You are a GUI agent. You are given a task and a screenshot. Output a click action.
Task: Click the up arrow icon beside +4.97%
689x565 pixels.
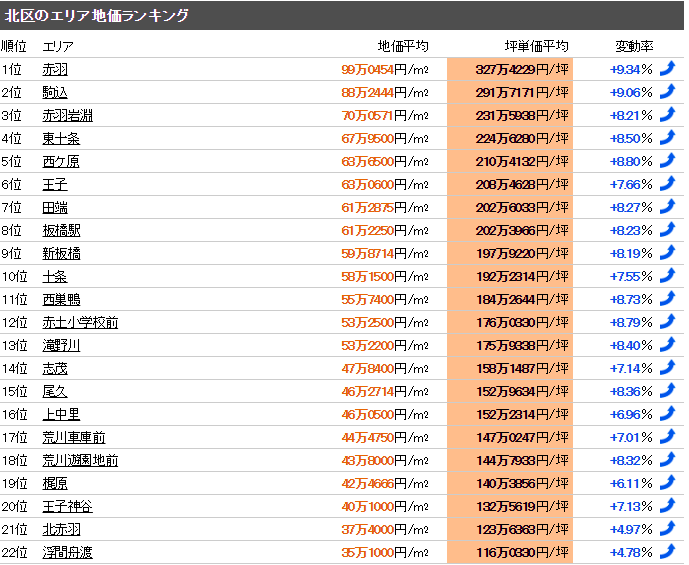667,529
